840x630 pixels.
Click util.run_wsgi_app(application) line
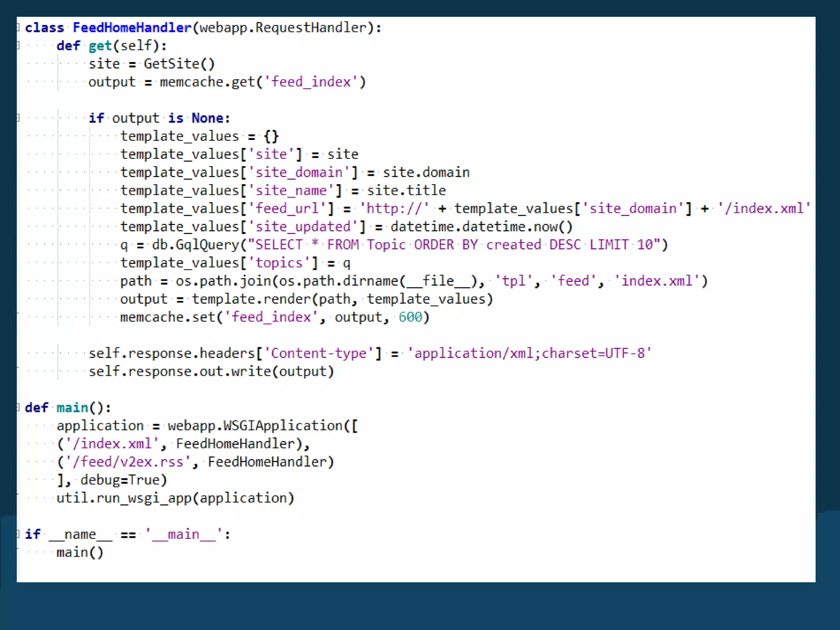(175, 498)
